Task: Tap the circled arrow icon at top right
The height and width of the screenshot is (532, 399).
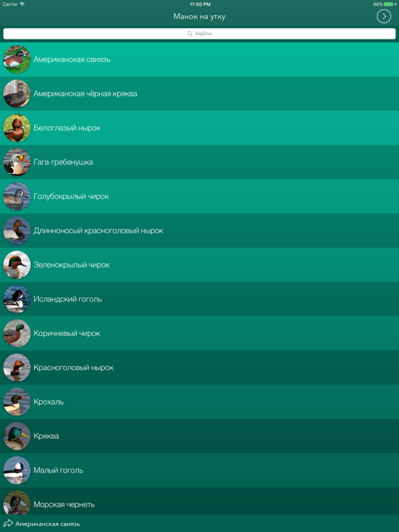Action: click(x=384, y=17)
